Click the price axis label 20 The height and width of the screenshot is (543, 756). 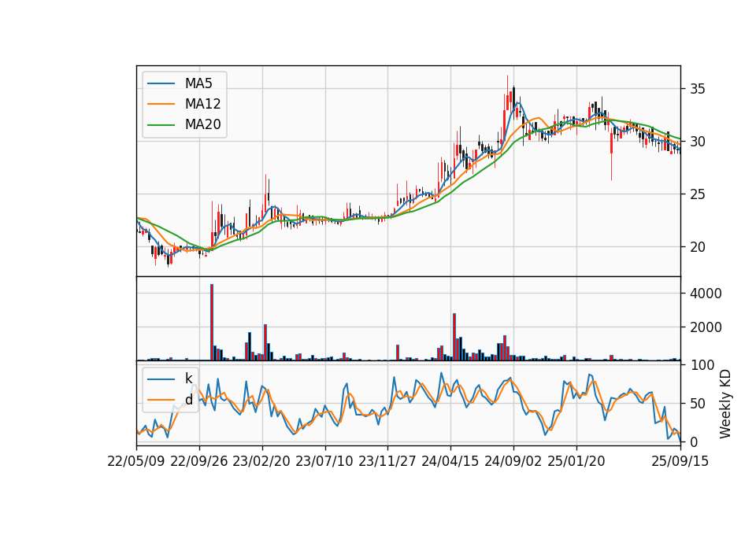[x=698, y=247]
